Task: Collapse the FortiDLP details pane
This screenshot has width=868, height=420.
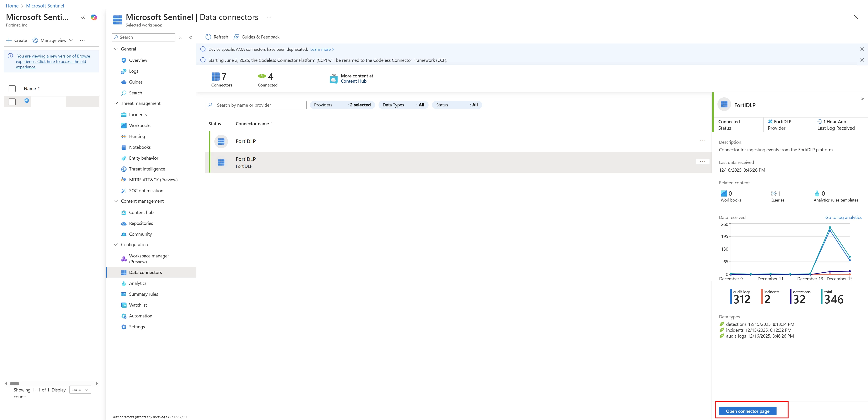Action: click(862, 98)
